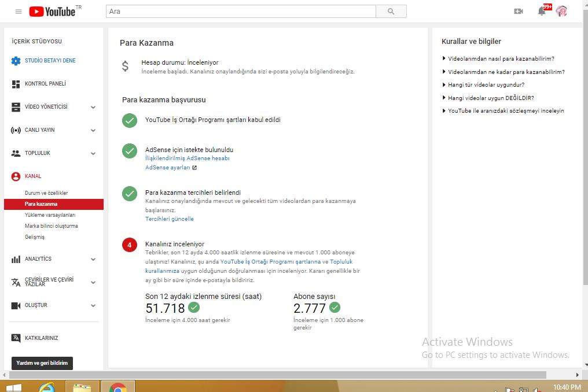The height and width of the screenshot is (392, 588).
Task: Open the notifications bell
Action: (x=542, y=11)
